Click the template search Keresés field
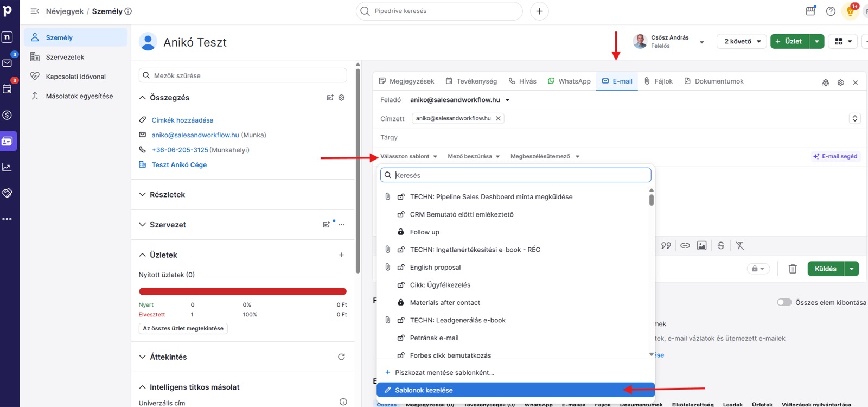 tap(516, 175)
